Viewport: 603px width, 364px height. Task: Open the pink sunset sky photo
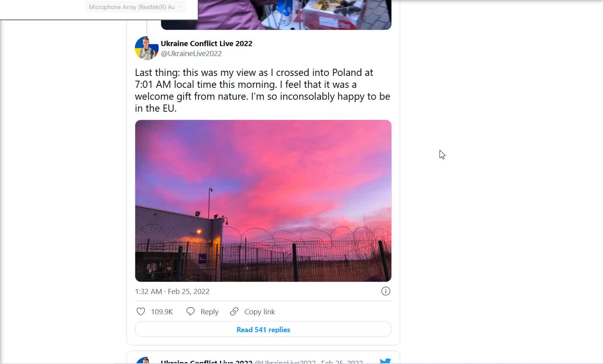(263, 201)
